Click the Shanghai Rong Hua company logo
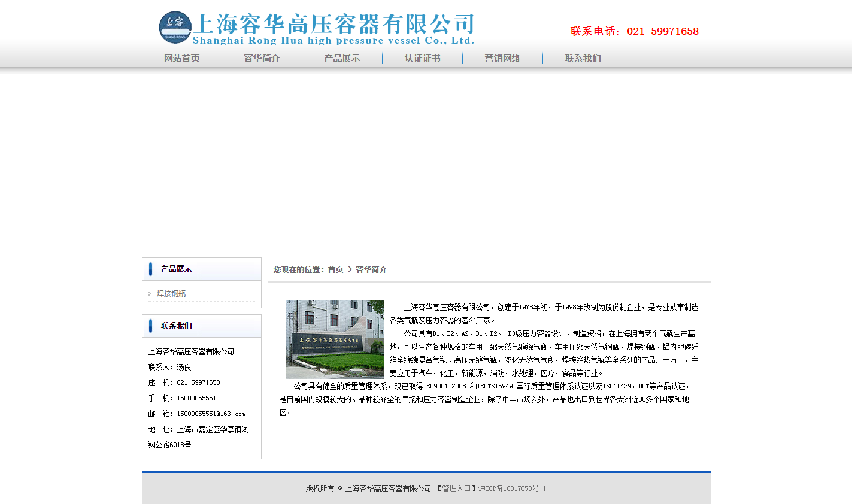Viewport: 852px width, 504px height. point(316,28)
